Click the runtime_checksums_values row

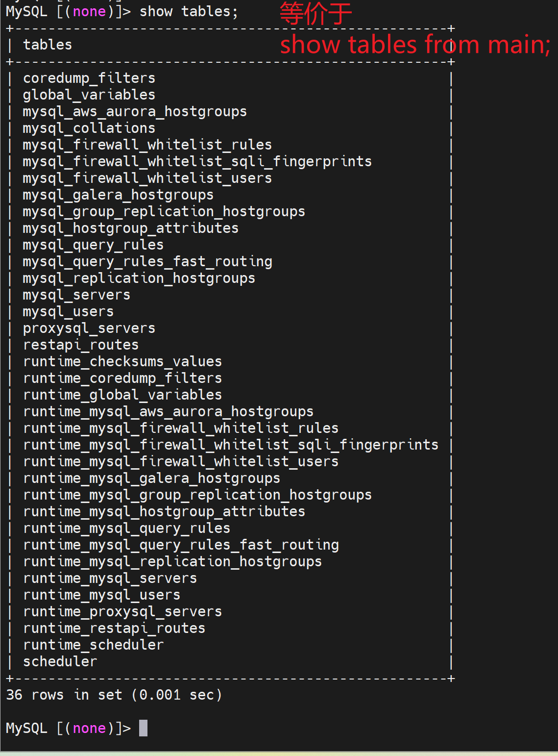coord(122,361)
